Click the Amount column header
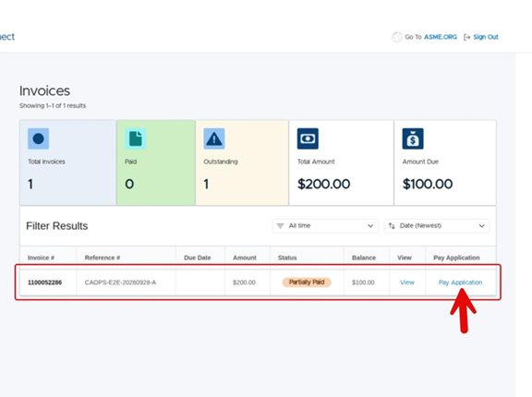 click(x=245, y=258)
